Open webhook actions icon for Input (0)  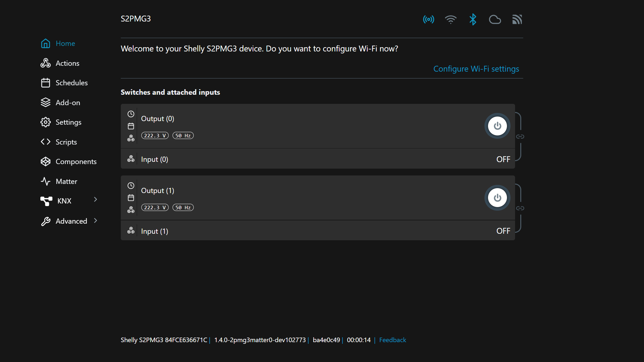pyautogui.click(x=131, y=159)
